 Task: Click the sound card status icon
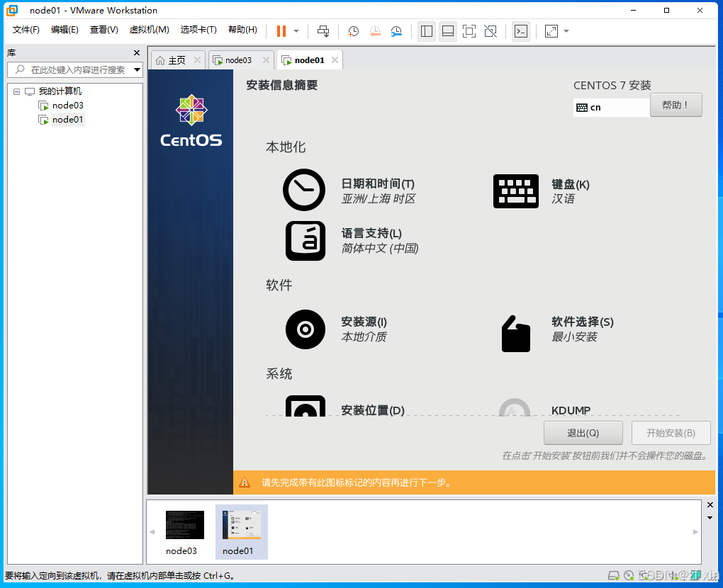tap(673, 575)
